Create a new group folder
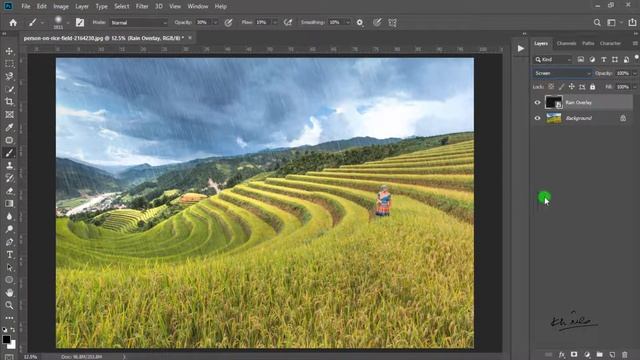Image resolution: width=640 pixels, height=360 pixels. click(599, 355)
